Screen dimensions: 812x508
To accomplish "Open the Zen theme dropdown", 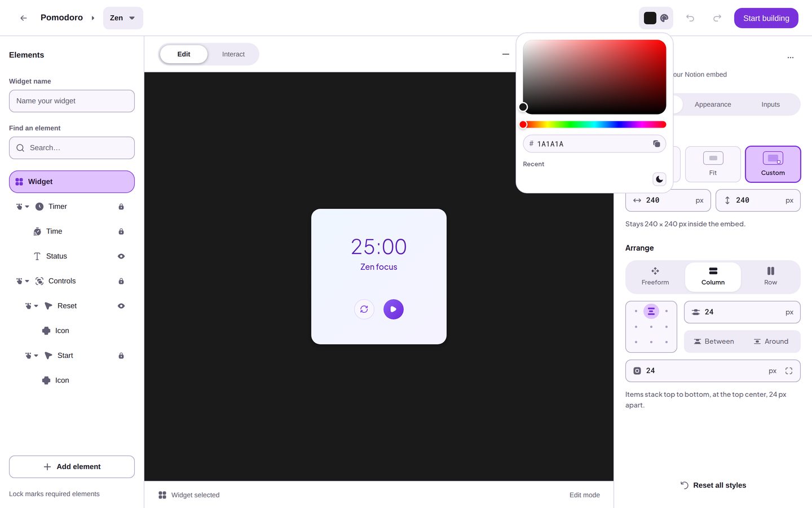I will tap(123, 18).
